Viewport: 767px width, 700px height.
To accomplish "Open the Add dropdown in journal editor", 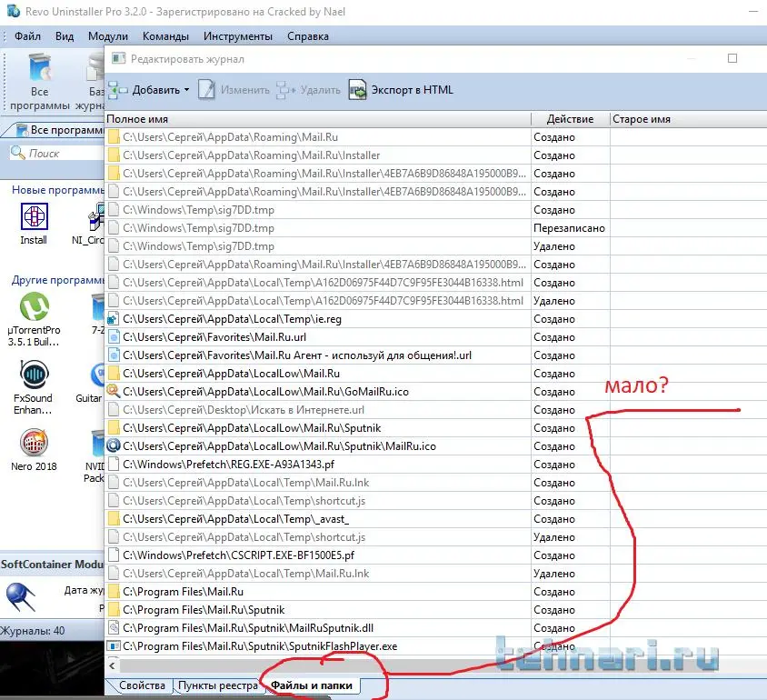I will click(149, 90).
